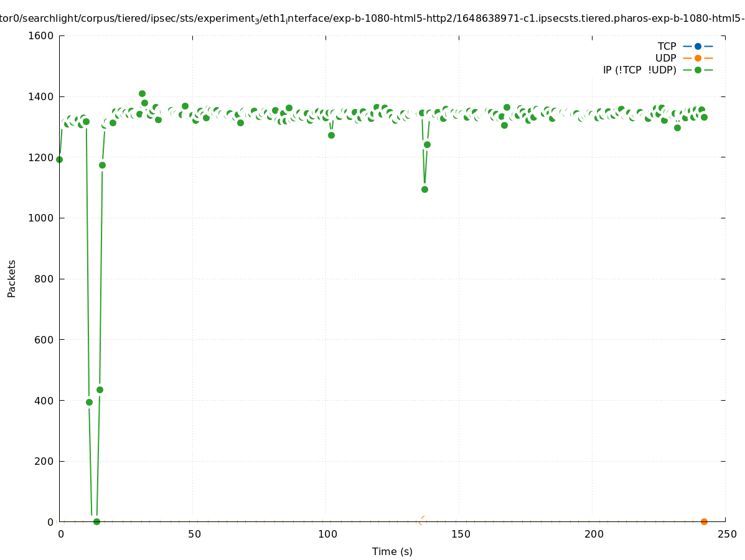This screenshot has width=745, height=560.
Task: Click the green data point at zero packets
Action: 96,521
